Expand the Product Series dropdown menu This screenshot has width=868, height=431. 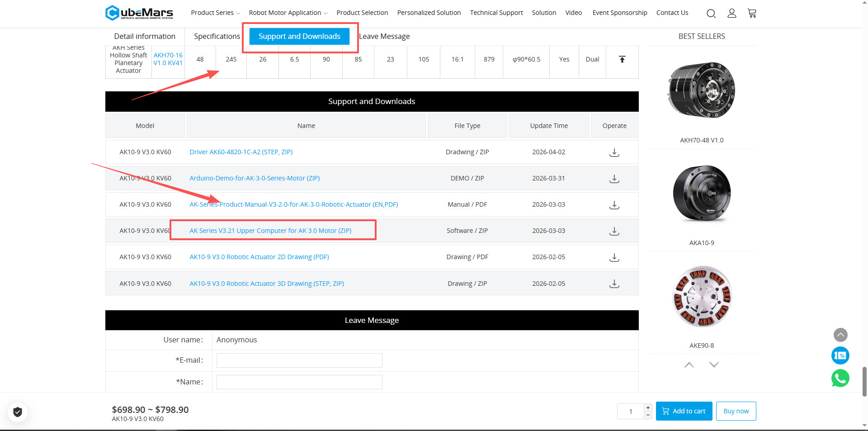tap(215, 13)
